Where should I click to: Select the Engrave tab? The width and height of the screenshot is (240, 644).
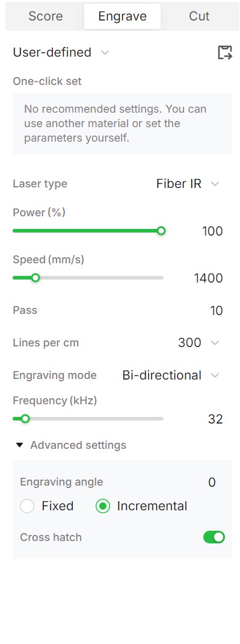click(x=122, y=16)
